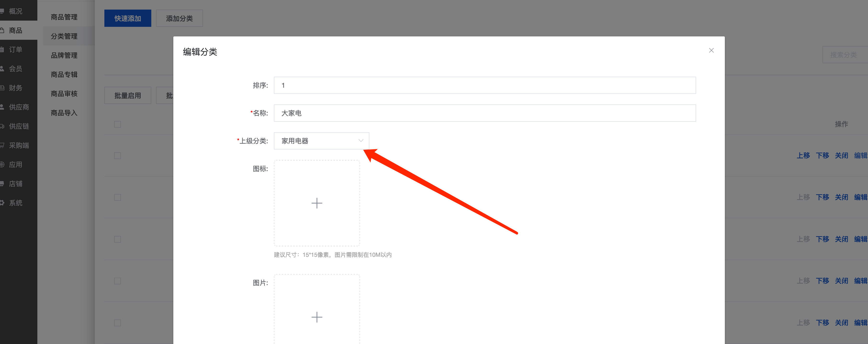Click the 添加分类 button
This screenshot has width=868, height=344.
click(x=179, y=18)
